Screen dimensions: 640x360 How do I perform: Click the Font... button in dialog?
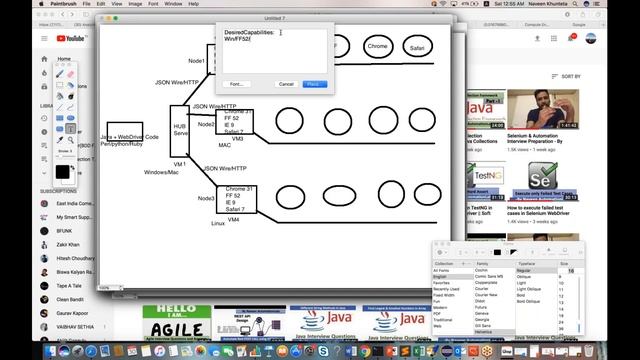click(x=236, y=84)
